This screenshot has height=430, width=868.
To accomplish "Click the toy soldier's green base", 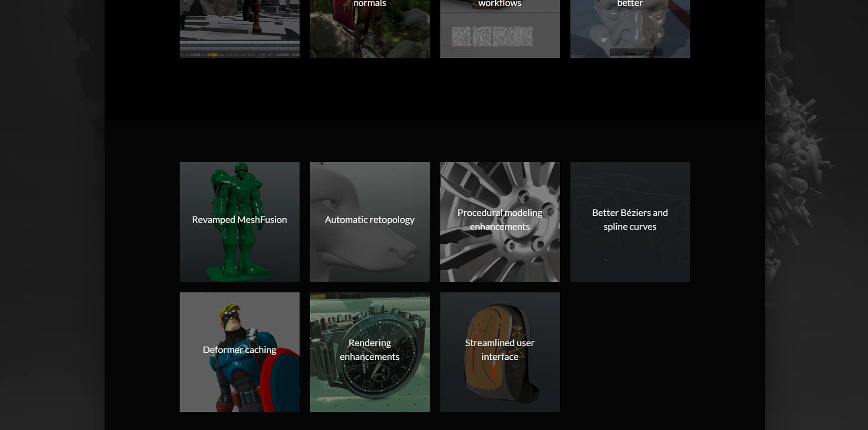I will coord(239,274).
